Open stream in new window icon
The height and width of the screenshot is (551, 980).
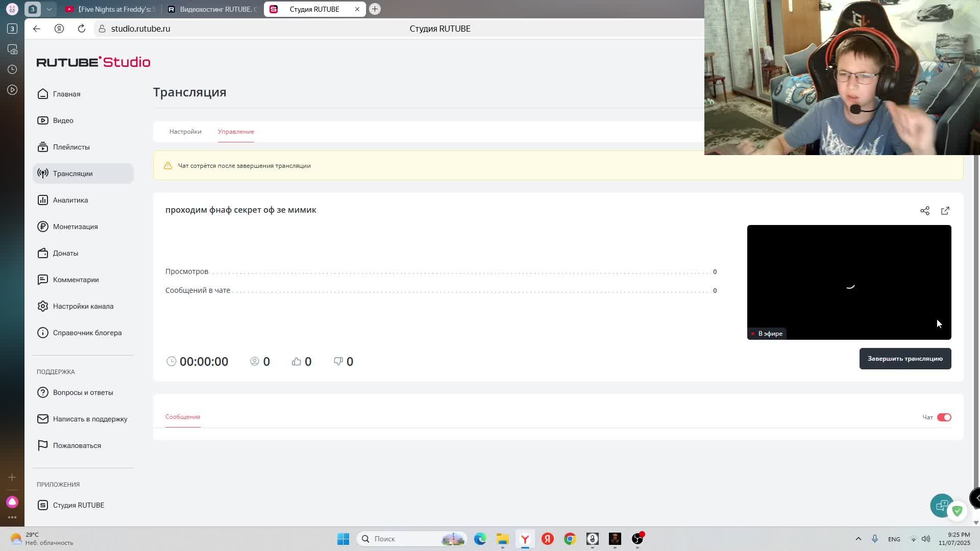pyautogui.click(x=945, y=211)
